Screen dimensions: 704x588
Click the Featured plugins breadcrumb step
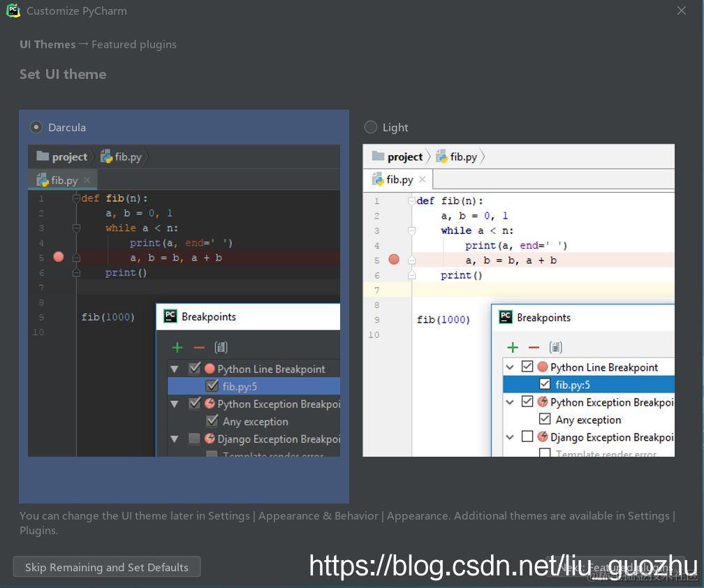[x=134, y=45]
